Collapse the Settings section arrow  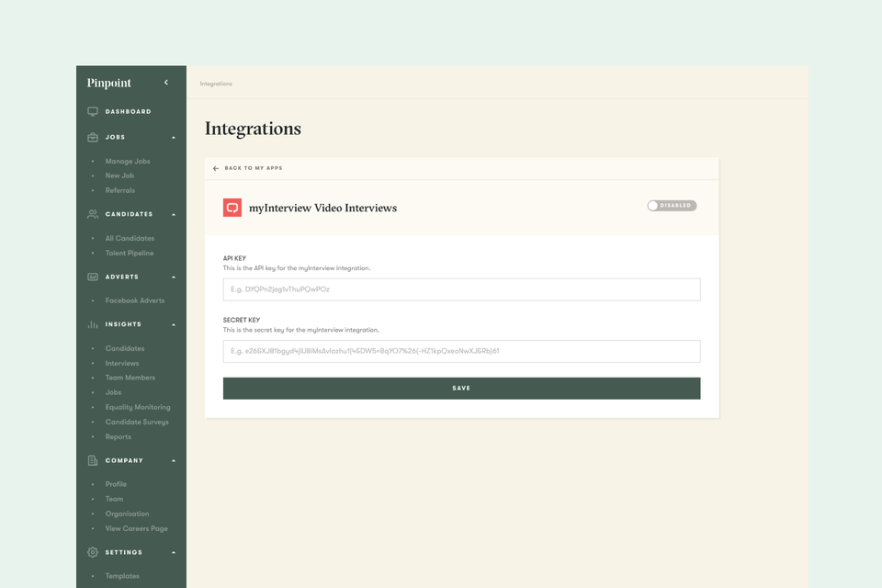point(174,552)
